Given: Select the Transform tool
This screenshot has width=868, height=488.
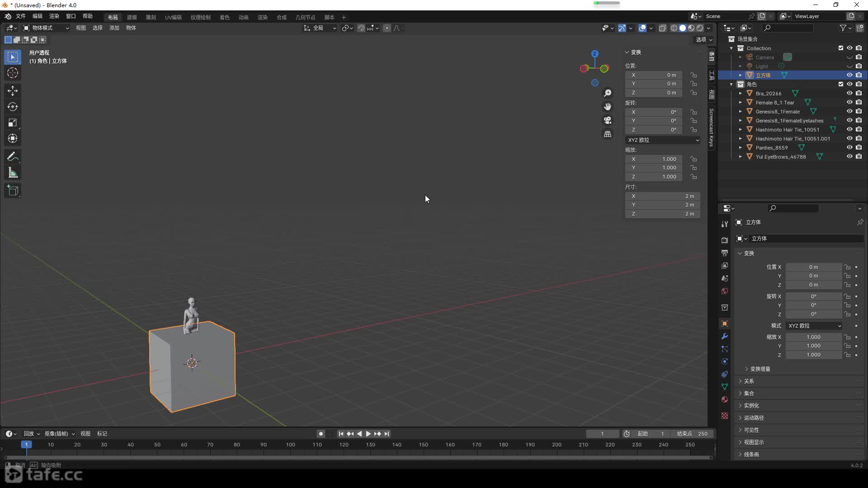Looking at the screenshot, I should point(13,138).
